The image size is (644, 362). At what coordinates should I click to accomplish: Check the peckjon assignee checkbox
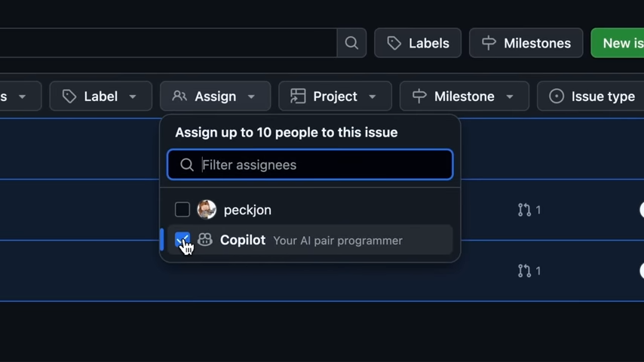182,210
